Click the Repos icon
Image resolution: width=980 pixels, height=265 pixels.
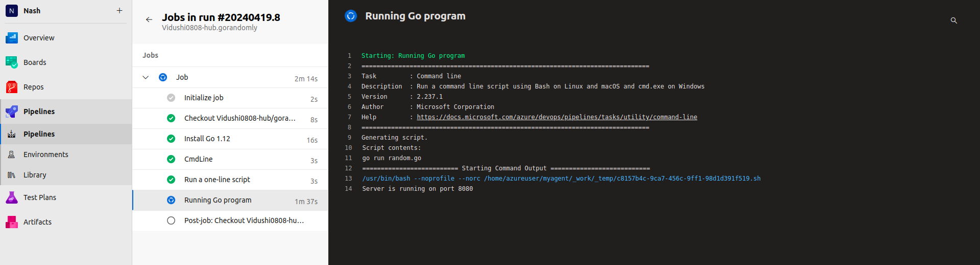click(x=11, y=87)
